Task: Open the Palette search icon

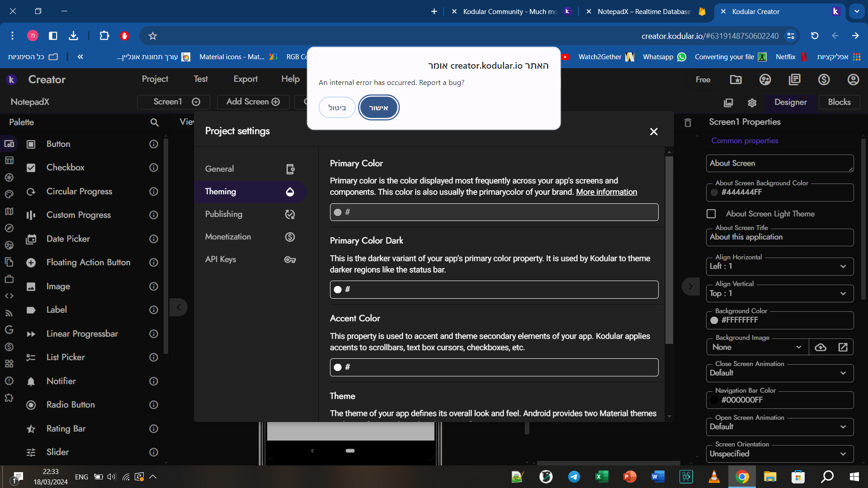Action: (154, 122)
